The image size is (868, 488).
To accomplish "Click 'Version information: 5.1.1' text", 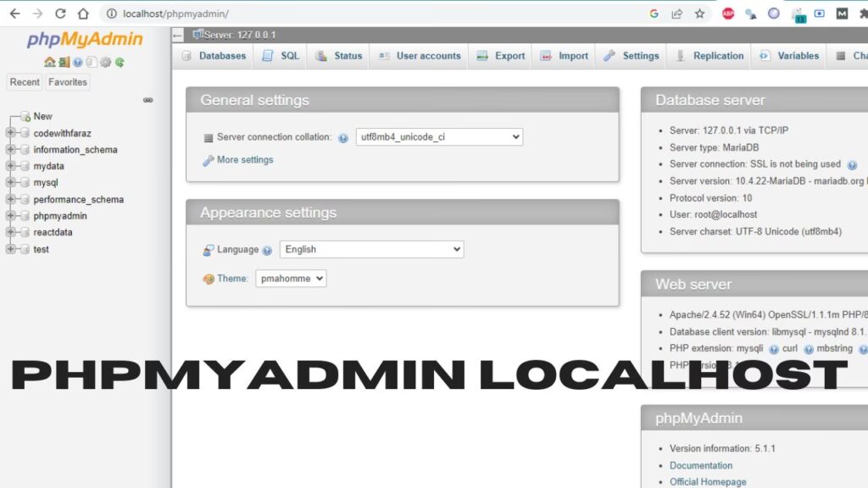I will coord(722,448).
